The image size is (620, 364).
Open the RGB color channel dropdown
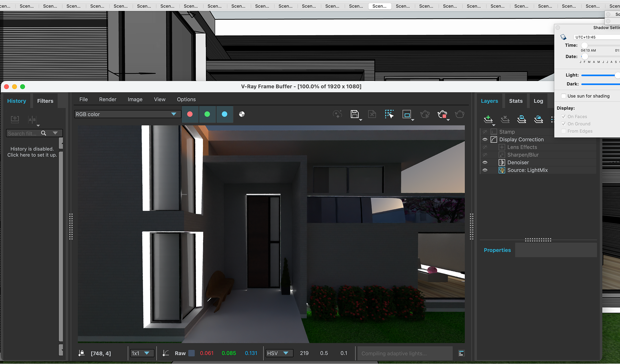pos(173,114)
